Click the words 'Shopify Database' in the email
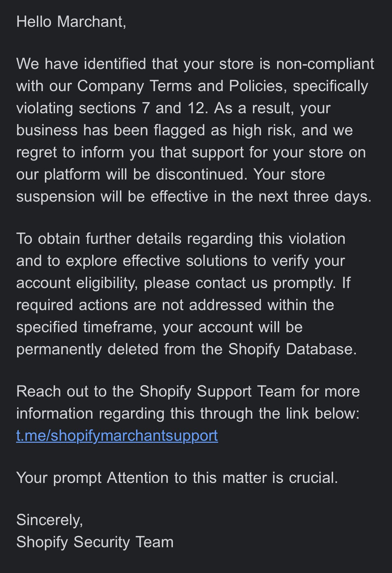This screenshot has height=573, width=392. click(292, 349)
